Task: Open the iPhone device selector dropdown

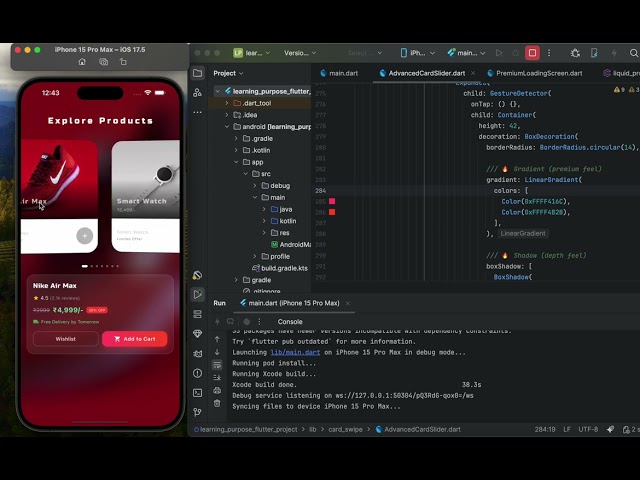Action: pos(418,53)
